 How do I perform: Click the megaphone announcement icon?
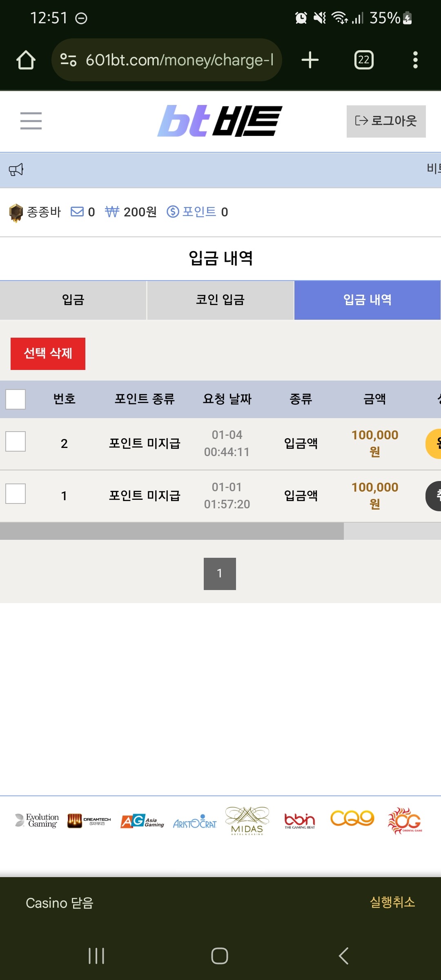[x=16, y=169]
